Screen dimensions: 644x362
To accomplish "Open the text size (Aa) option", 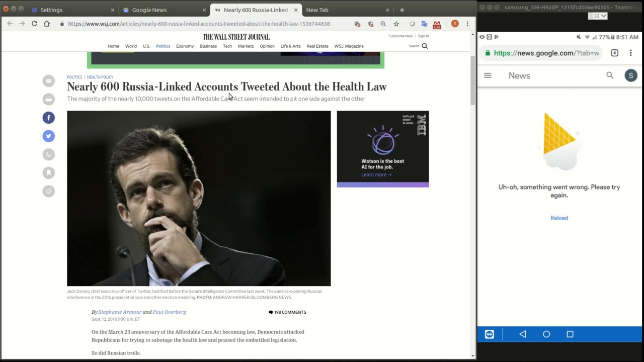I will 48,154.
